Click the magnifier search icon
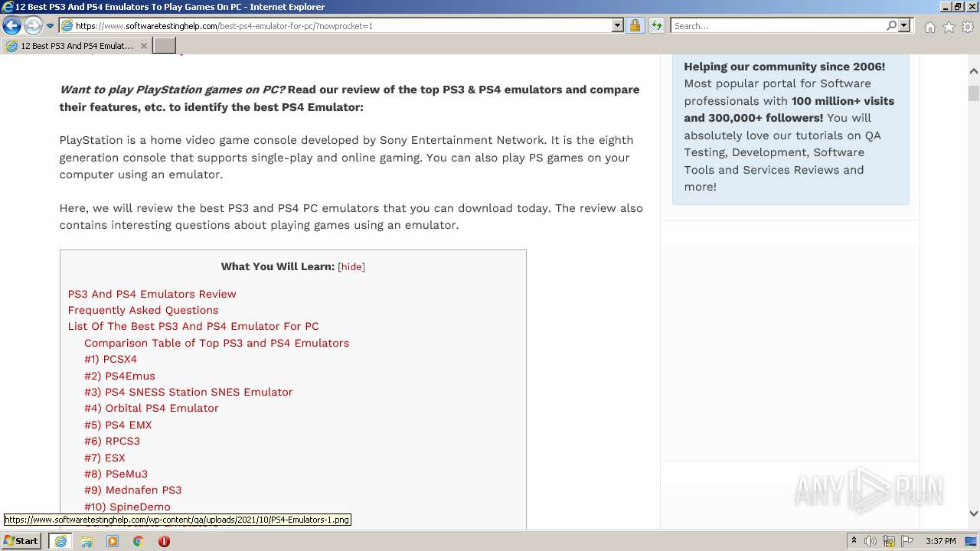The image size is (980, 551). coord(891,26)
